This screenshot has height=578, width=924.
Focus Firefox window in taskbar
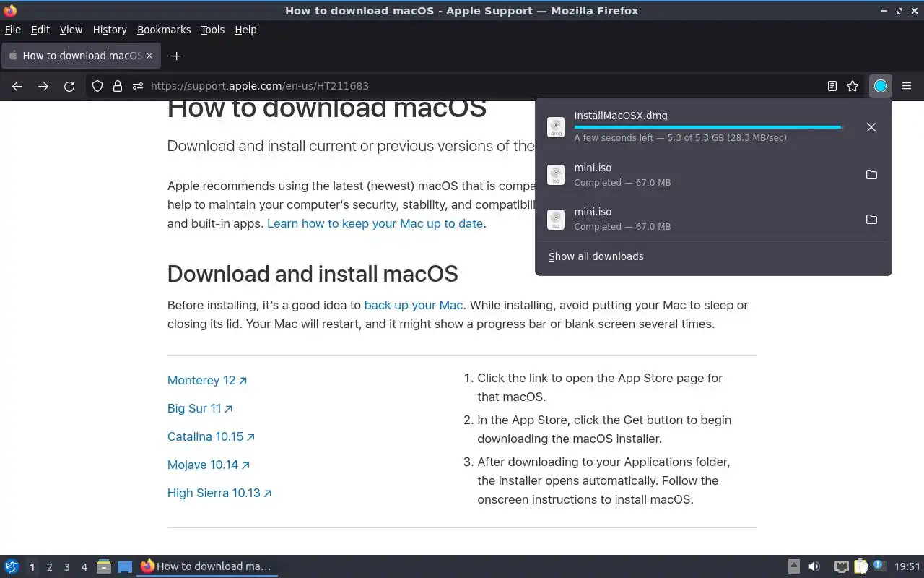point(207,567)
